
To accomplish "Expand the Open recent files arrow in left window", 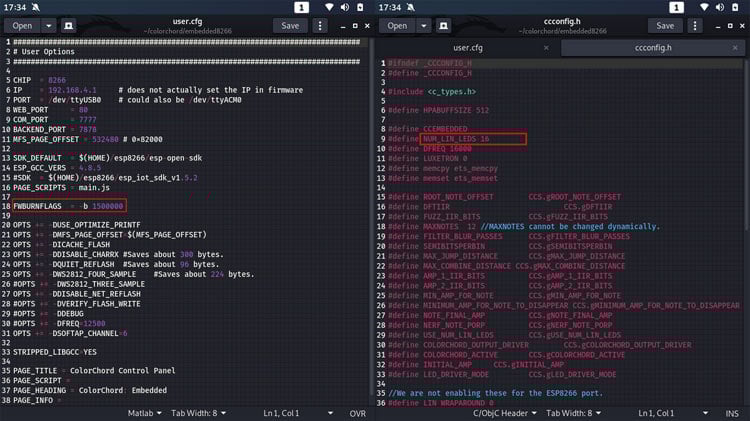I will pos(48,25).
